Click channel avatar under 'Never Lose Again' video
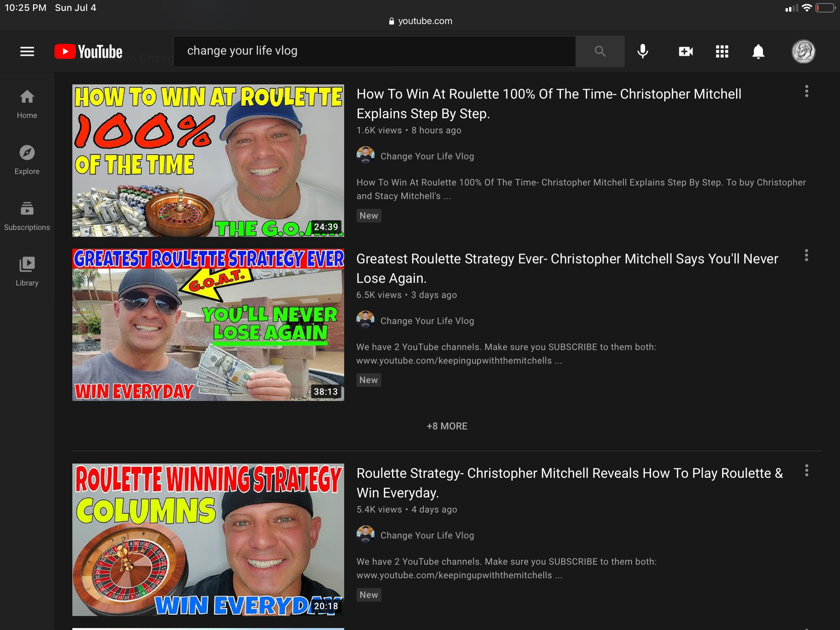Viewport: 840px width, 630px height. 366,320
